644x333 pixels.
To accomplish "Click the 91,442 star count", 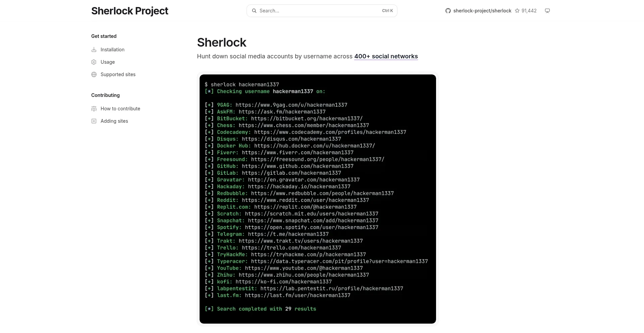I will click(529, 11).
